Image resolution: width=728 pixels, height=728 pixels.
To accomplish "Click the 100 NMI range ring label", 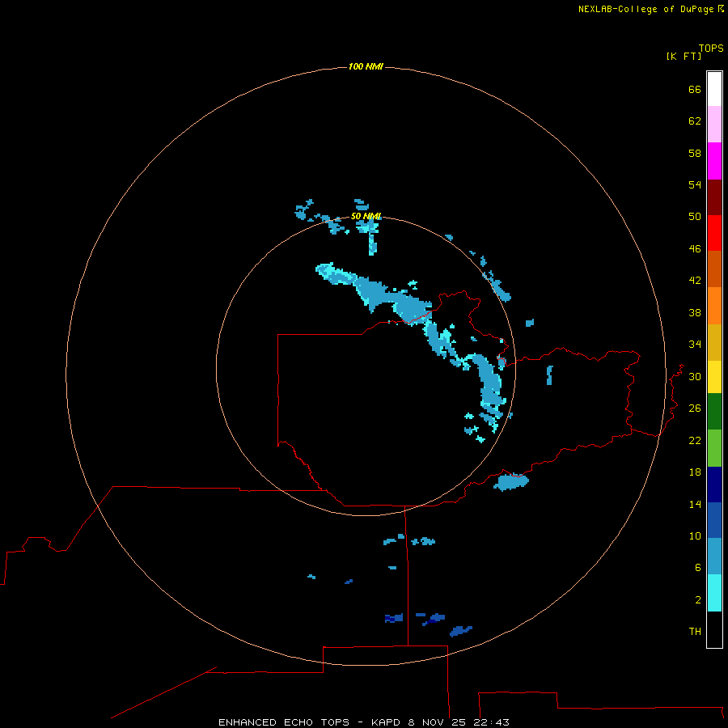I will (366, 66).
